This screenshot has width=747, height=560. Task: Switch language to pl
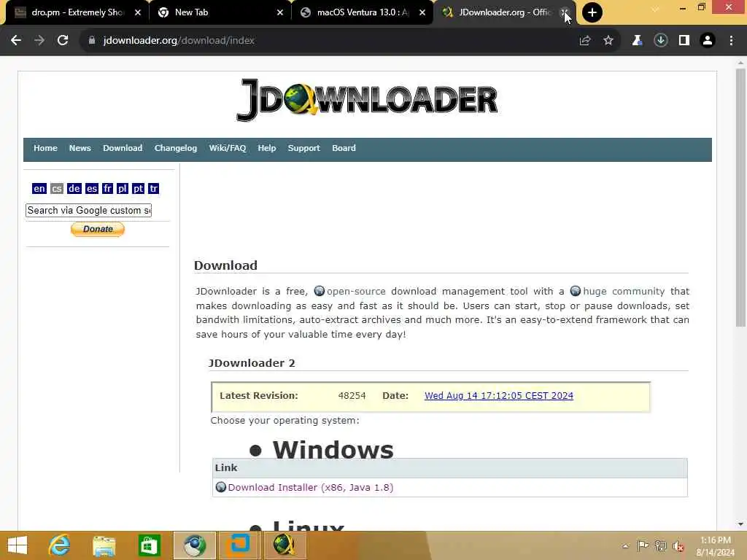pyautogui.click(x=122, y=189)
